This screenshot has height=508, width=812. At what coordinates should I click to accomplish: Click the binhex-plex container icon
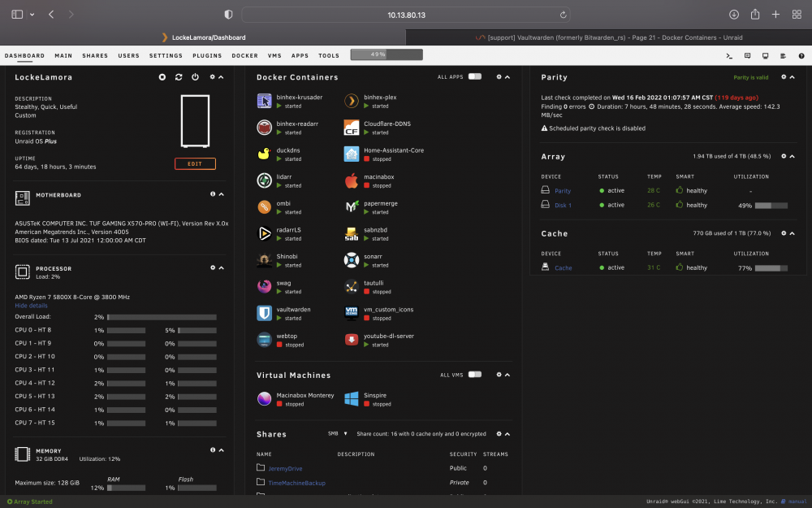(x=352, y=101)
